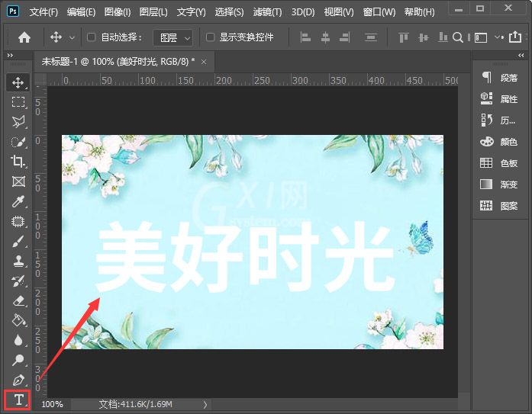532x414 pixels.
Task: Align top edges of layers
Action: pyautogui.click(x=404, y=37)
